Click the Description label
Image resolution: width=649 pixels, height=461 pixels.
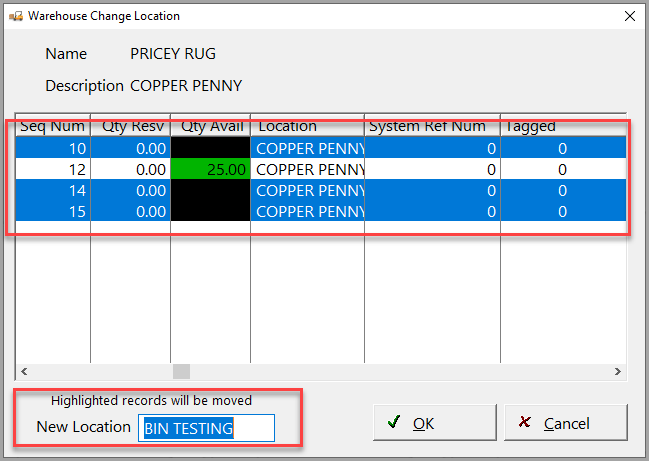pos(84,86)
